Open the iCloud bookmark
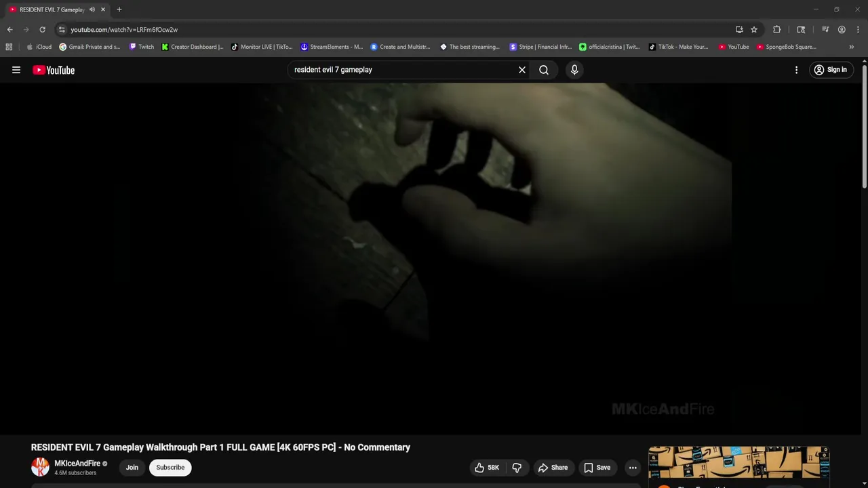The image size is (868, 488). 39,47
